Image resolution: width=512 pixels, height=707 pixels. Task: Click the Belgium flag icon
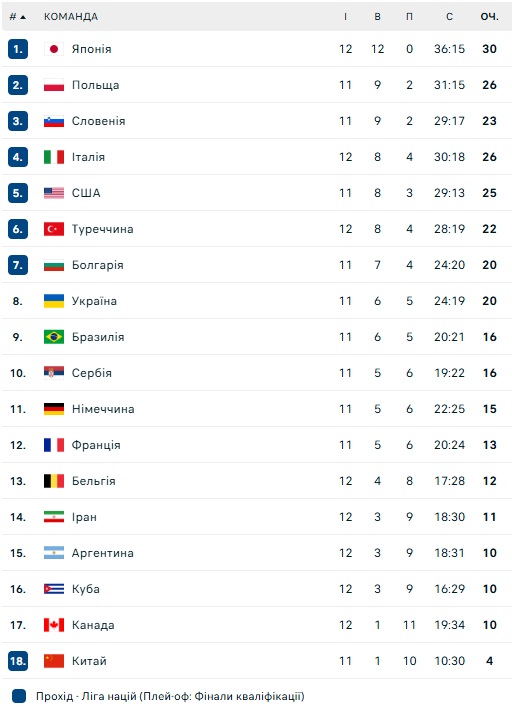54,481
